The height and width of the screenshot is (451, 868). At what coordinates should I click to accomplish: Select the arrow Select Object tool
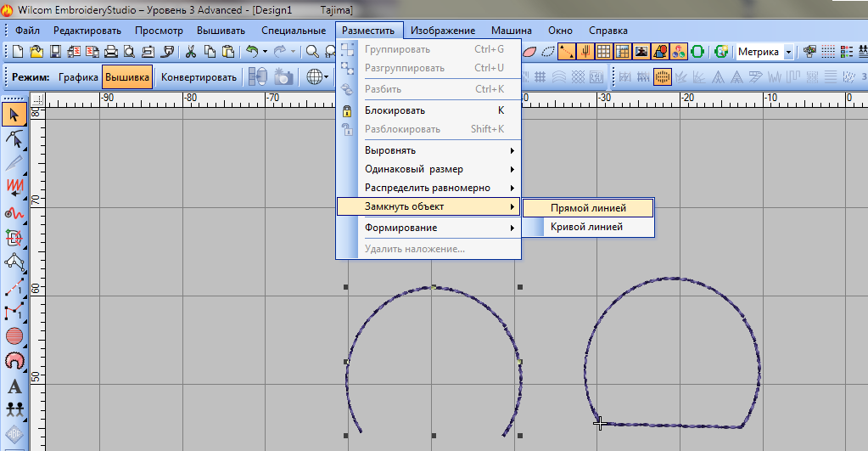[14, 115]
